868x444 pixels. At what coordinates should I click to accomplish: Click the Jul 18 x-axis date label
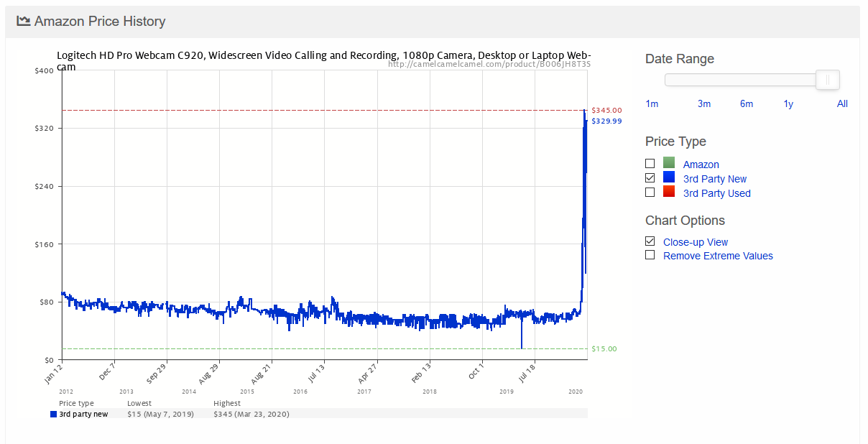[526, 374]
